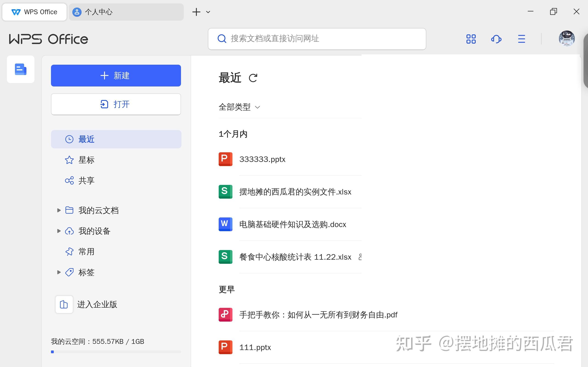Click the user avatar in top right
This screenshot has width=588, height=367.
(567, 38)
